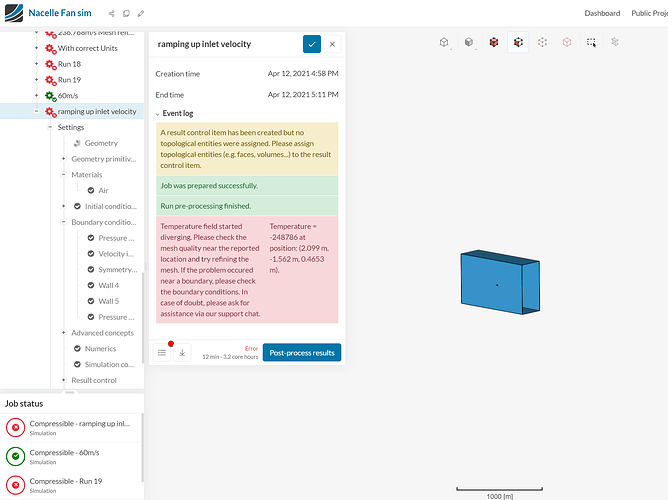Screen dimensions: 668x500
Task: Click the red error status icon for Run 19 job
Action: point(15,485)
